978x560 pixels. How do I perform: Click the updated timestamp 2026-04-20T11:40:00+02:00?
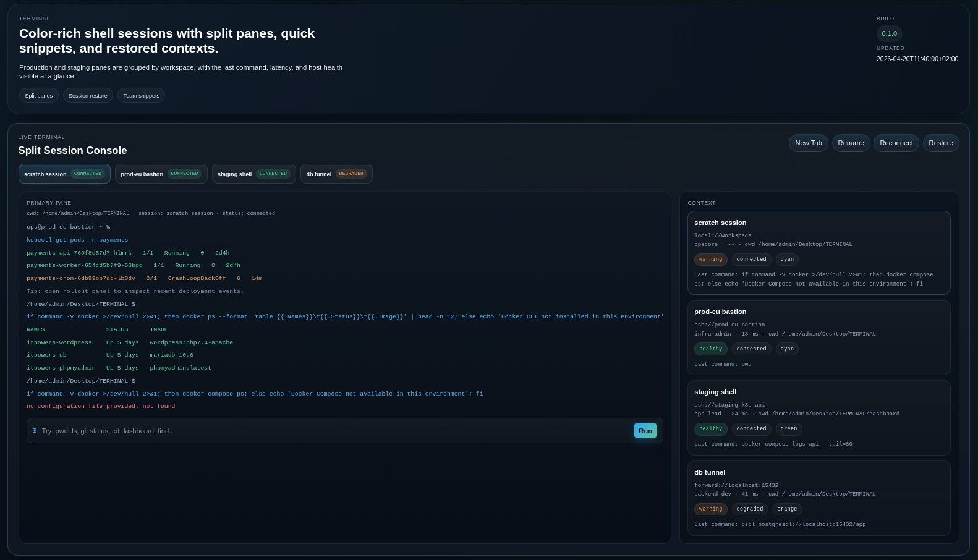[917, 59]
